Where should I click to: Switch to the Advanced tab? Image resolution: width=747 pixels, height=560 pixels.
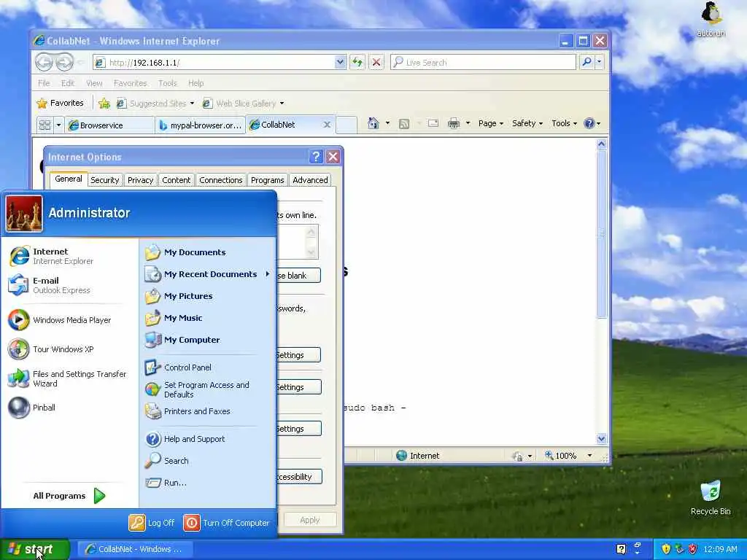[310, 180]
